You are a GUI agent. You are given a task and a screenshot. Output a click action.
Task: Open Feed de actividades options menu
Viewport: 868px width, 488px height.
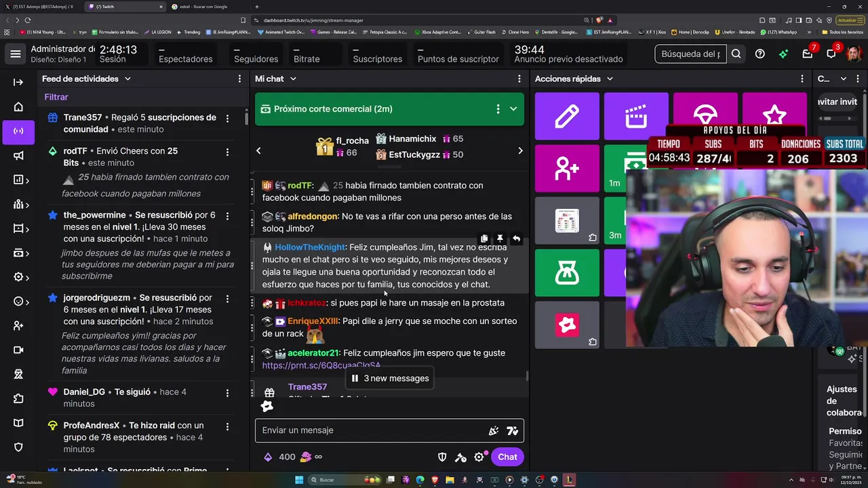(239, 79)
